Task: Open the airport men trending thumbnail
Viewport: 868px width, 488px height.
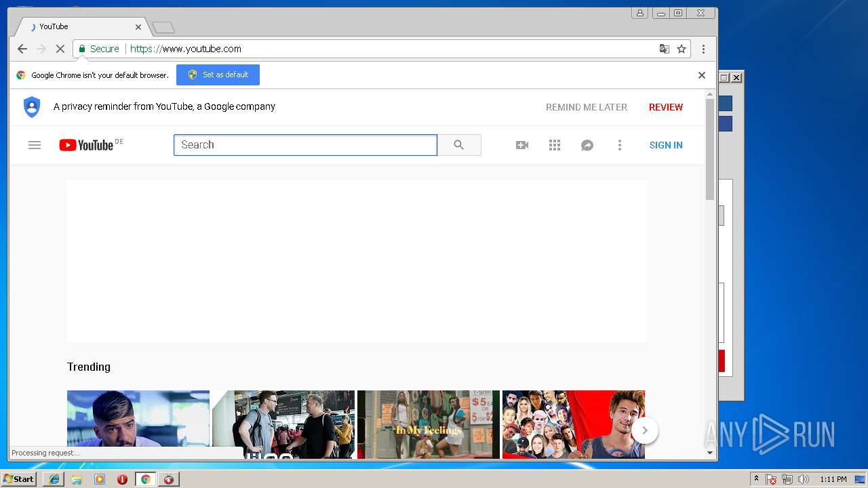Action: 283,424
